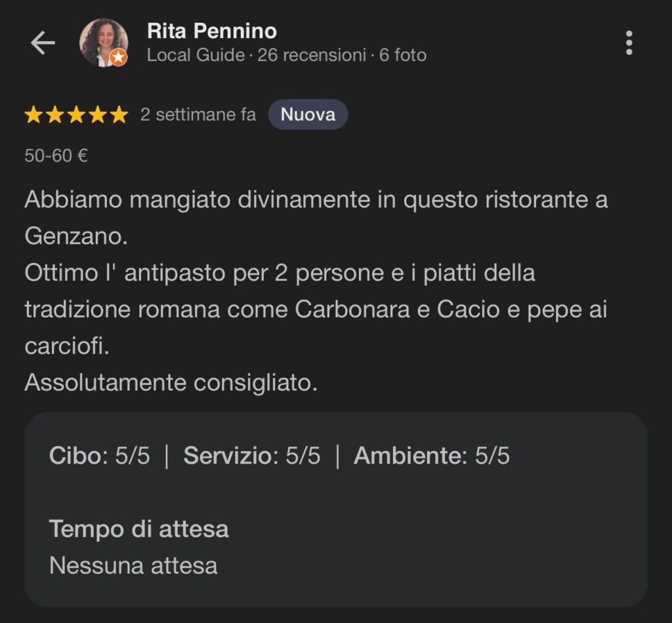Click the fifth yellow rating star
This screenshot has height=623, width=672.
119,115
